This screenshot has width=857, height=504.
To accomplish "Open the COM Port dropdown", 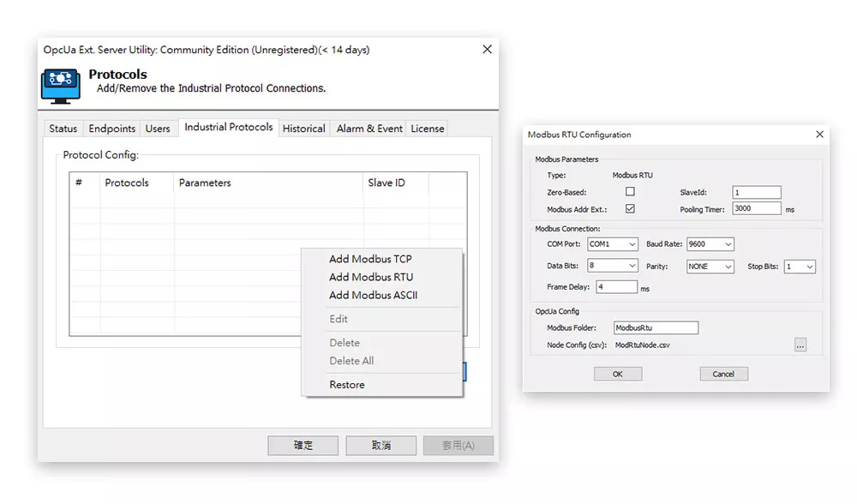I will [612, 244].
